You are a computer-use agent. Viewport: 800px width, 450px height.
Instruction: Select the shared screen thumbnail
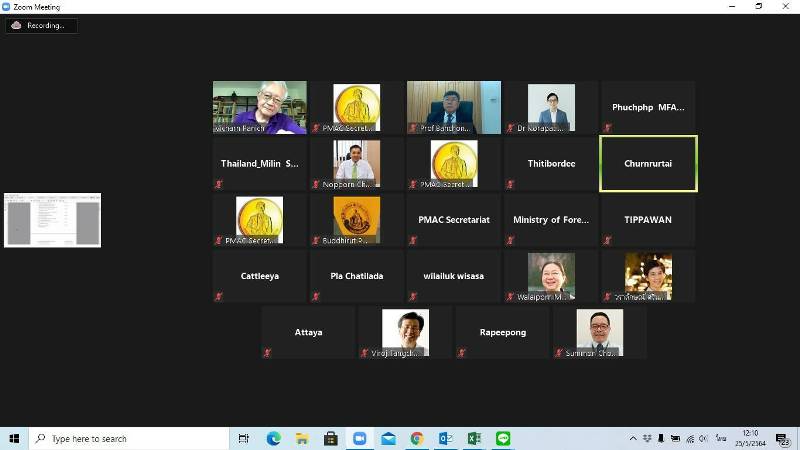[52, 220]
